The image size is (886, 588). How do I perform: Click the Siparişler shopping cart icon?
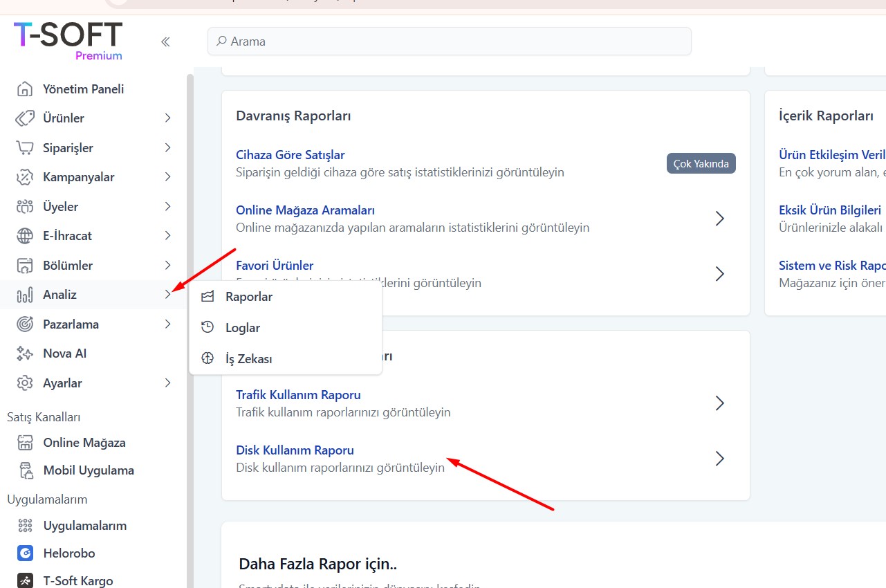pyautogui.click(x=25, y=148)
